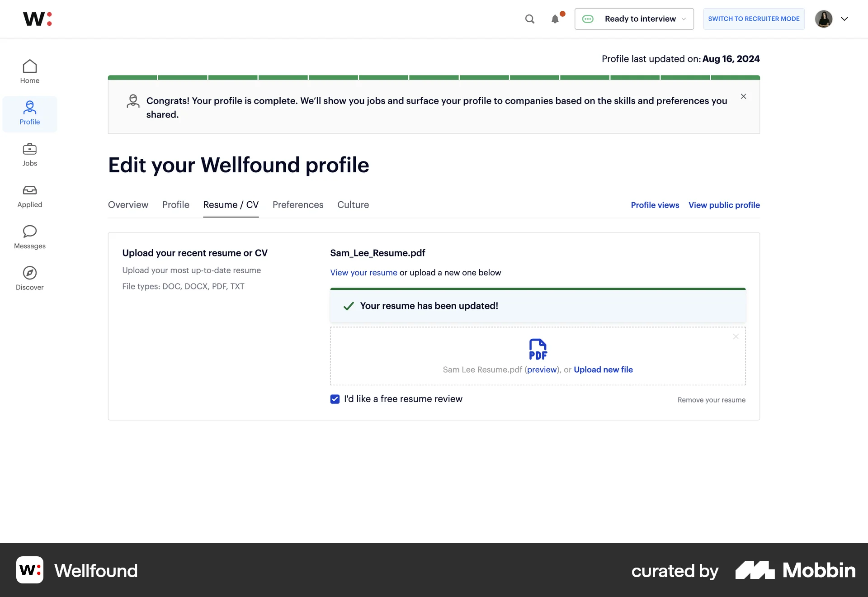
Task: Open the Overview tab
Action: coord(128,205)
